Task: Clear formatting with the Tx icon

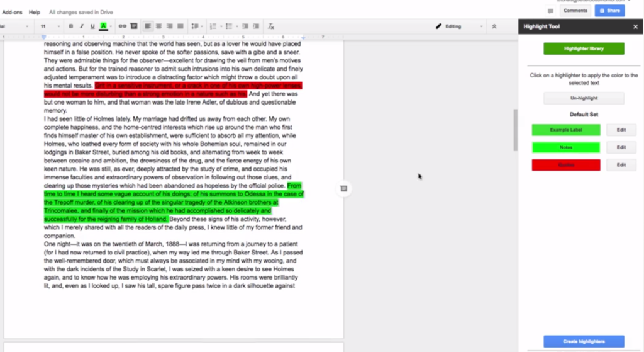Action: click(270, 26)
